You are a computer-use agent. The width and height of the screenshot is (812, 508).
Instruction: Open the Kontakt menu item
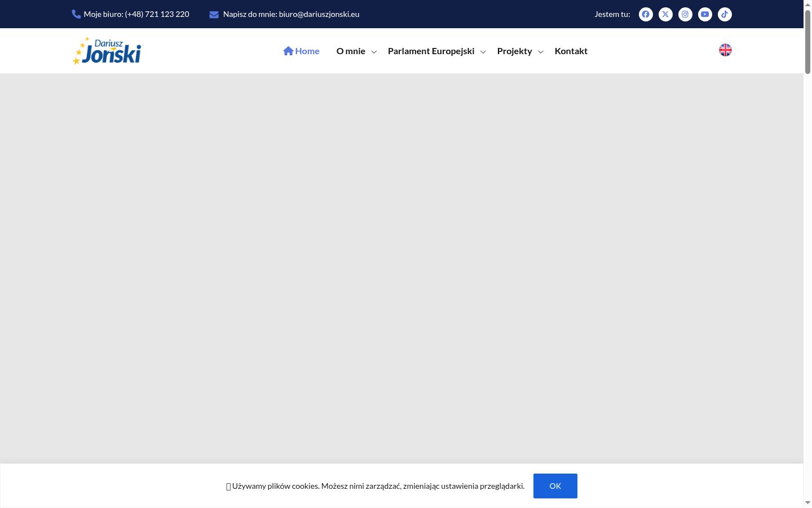tap(571, 51)
